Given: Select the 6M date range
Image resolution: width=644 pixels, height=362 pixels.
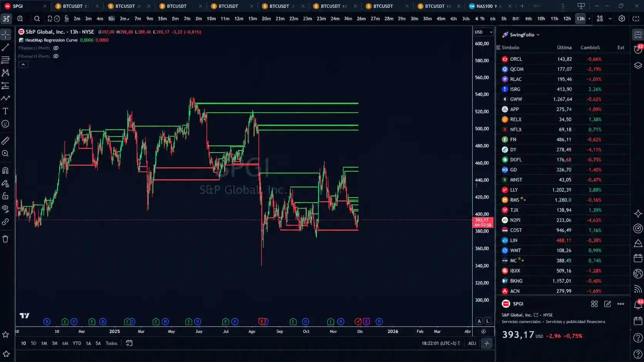Looking at the screenshot, I should coord(65,343).
